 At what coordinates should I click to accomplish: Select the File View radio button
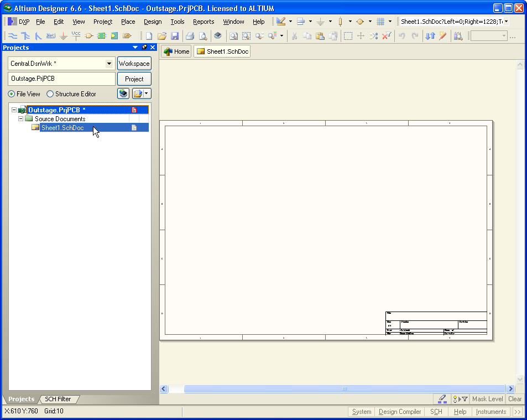(x=10, y=94)
